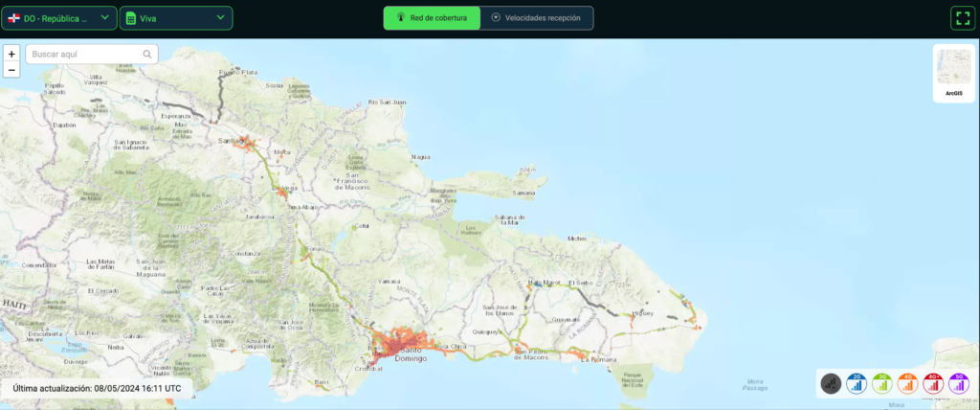This screenshot has height=410, width=980.
Task: Zoom in the map with plus button
Action: (x=11, y=55)
